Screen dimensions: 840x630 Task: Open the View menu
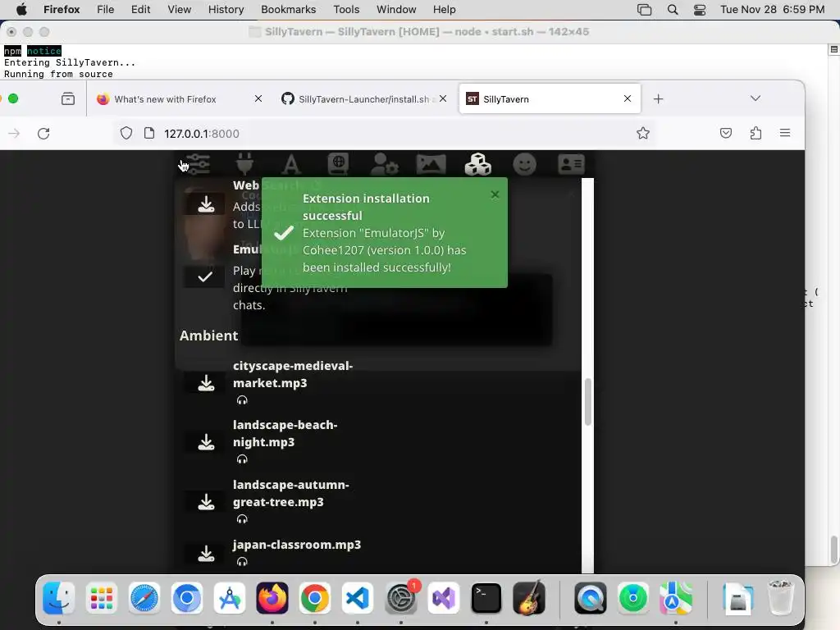point(179,10)
